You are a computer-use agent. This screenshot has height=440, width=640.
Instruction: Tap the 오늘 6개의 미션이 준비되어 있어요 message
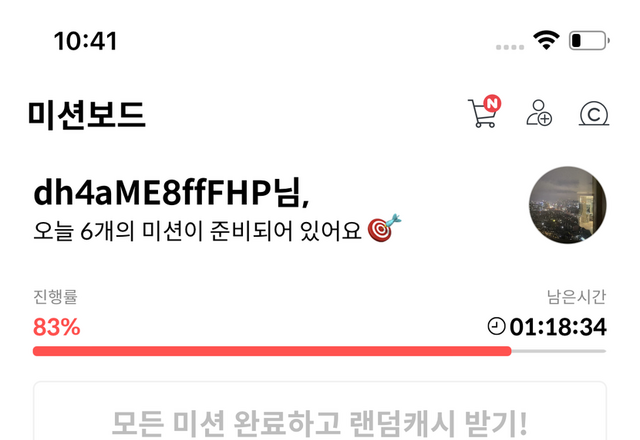[x=198, y=231]
